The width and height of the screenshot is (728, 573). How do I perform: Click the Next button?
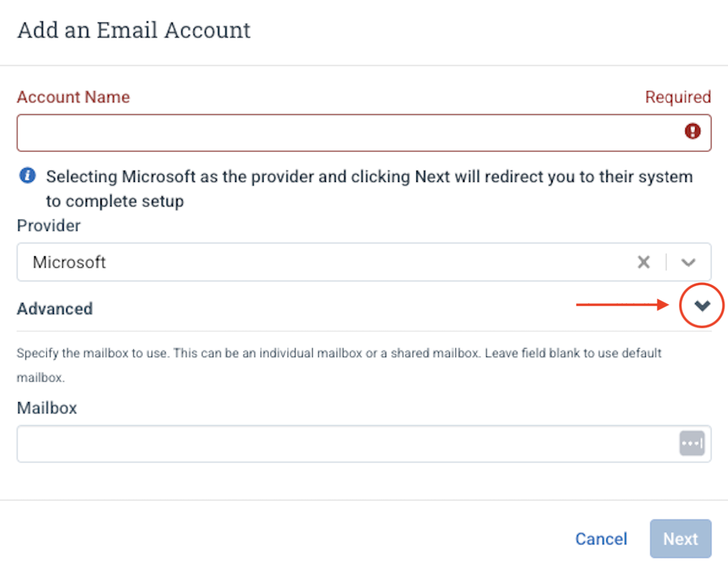click(680, 539)
